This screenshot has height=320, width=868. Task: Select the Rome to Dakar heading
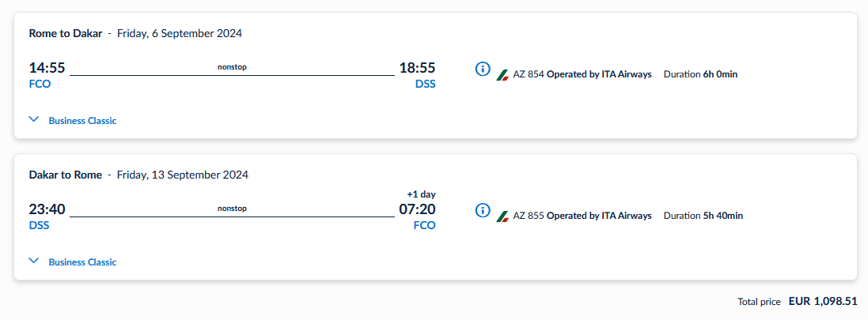66,33
